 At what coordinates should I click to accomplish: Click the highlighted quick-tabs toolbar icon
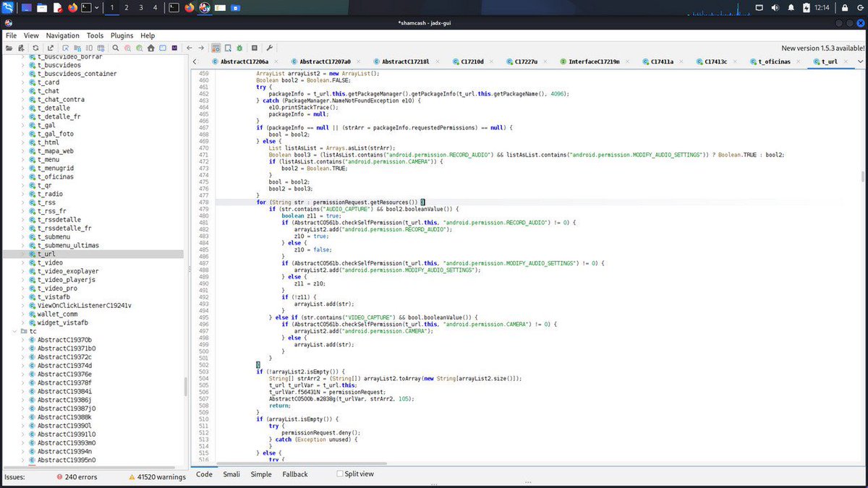(215, 48)
